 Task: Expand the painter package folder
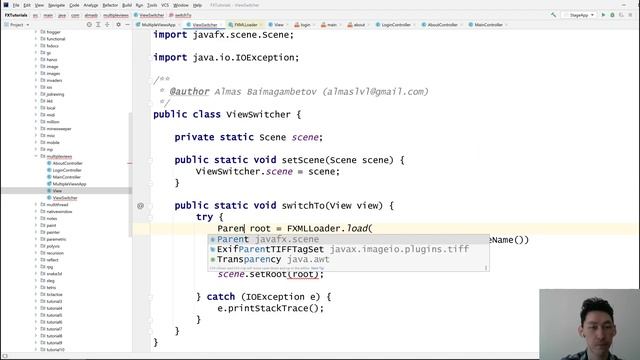pyautogui.click(x=36, y=232)
